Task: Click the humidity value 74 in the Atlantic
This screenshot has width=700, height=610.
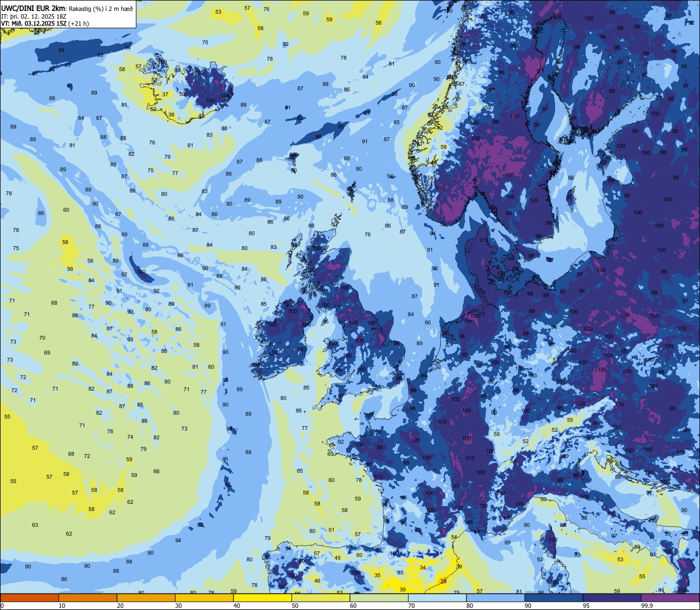Action: click(130, 437)
